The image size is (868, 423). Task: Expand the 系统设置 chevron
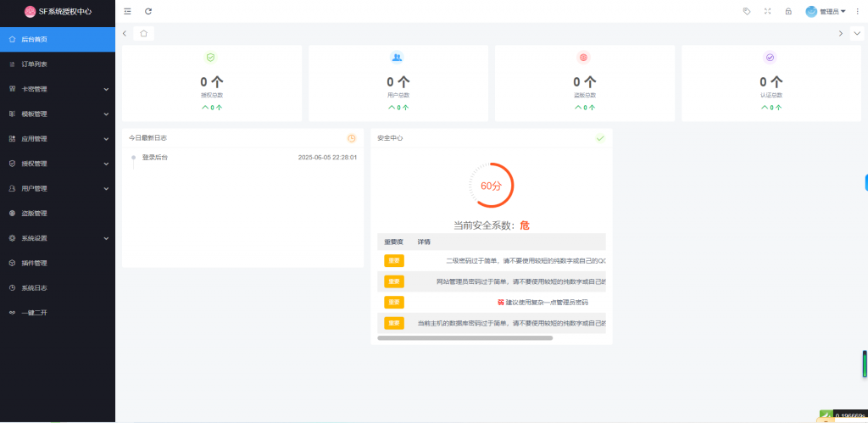tap(106, 239)
